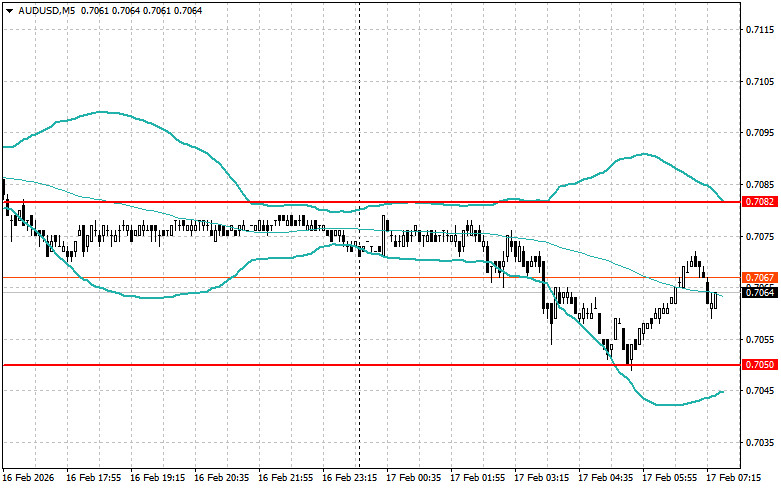Image resolution: width=781 pixels, height=489 pixels.
Task: Click the 0.7115 price scale value
Action: tap(761, 30)
